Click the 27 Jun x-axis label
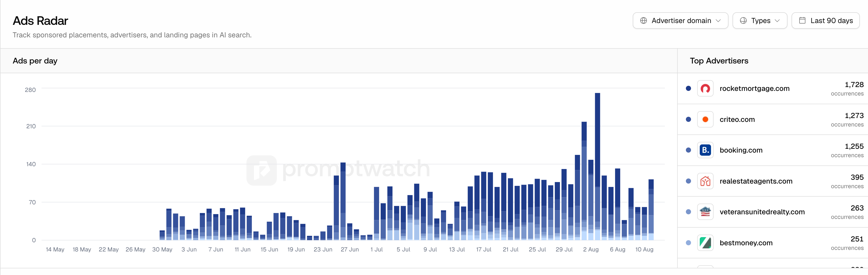The width and height of the screenshot is (868, 275). tap(349, 249)
